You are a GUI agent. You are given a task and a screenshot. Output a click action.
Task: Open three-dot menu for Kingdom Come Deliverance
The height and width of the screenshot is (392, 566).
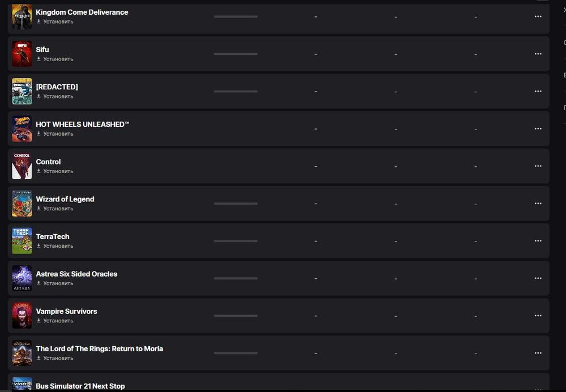coord(538,16)
